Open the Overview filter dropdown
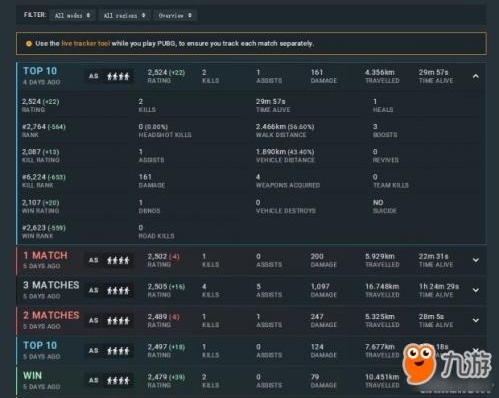Image resolution: width=499 pixels, height=398 pixels. point(175,15)
